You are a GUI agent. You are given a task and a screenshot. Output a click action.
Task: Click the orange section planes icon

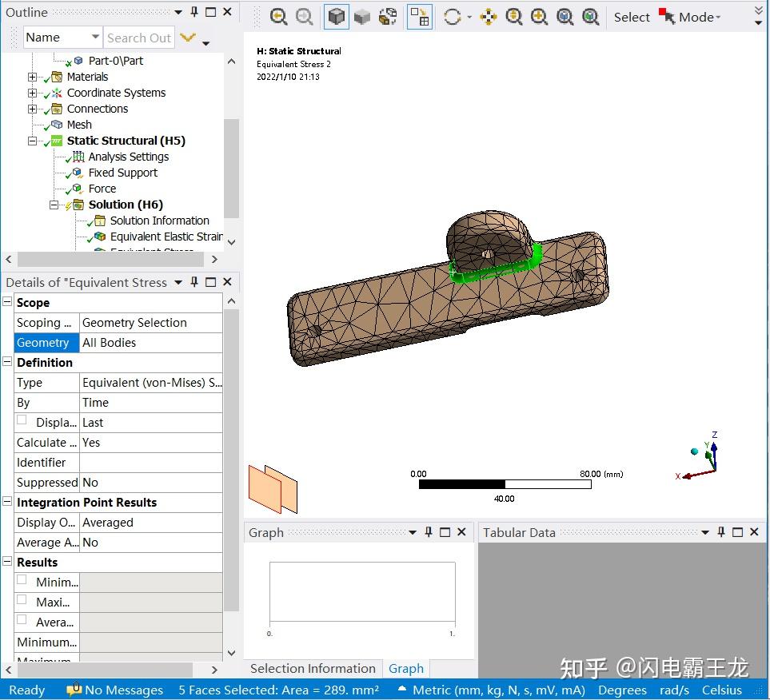(x=273, y=489)
